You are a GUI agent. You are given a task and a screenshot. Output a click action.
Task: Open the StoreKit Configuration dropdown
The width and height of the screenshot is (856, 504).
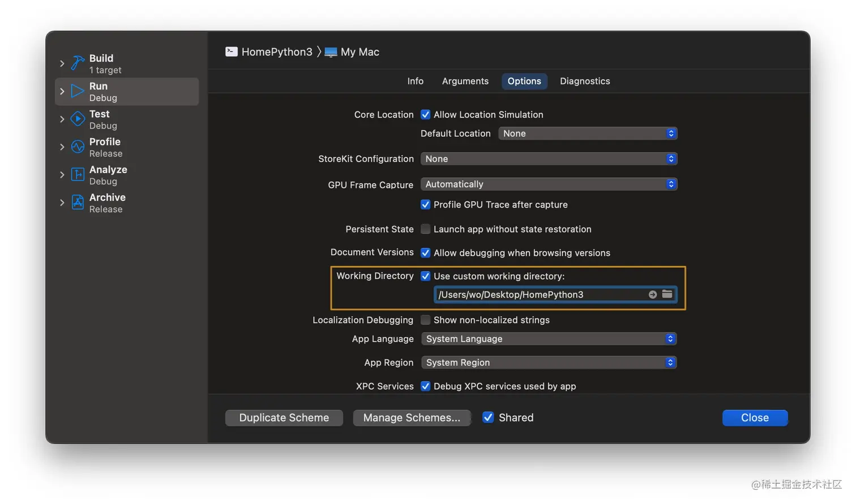pos(549,159)
